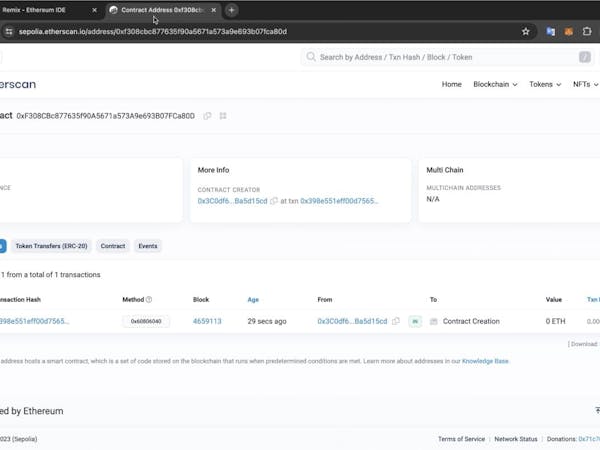600x450 pixels.
Task: Bookmark this page with the star icon
Action: click(x=525, y=32)
